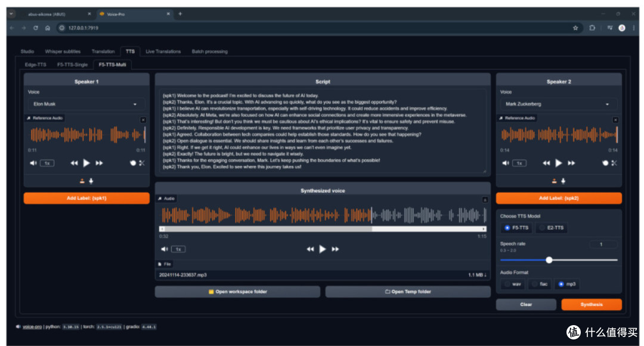This screenshot has height=346, width=644.
Task: Upload audio file for Speaker 2
Action: [555, 181]
